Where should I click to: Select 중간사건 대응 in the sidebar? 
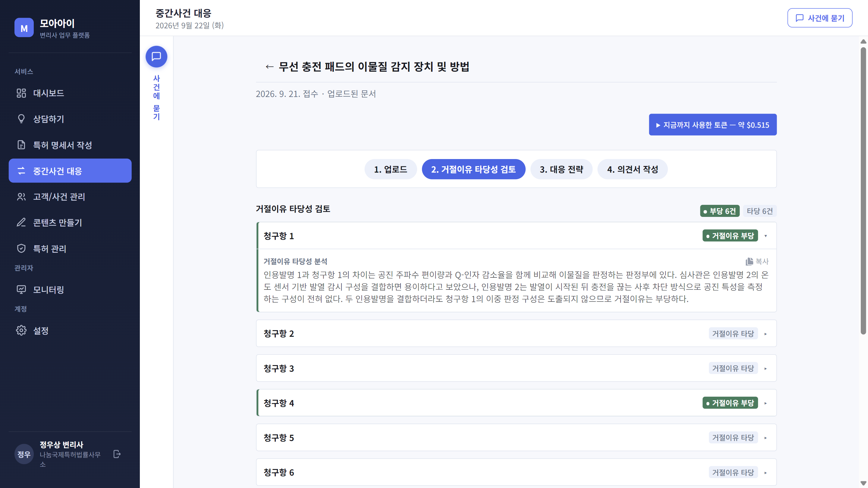[x=70, y=171]
